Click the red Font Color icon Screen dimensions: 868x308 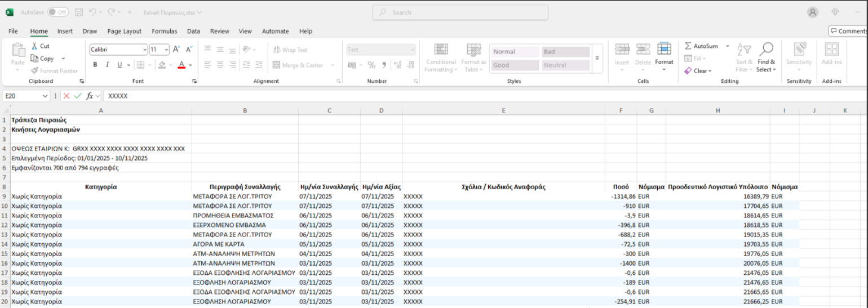(x=181, y=65)
